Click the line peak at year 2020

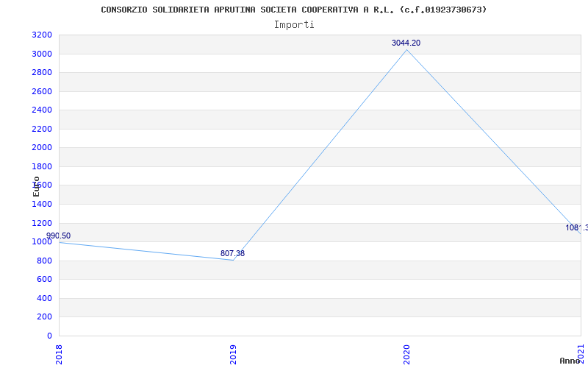(x=407, y=49)
